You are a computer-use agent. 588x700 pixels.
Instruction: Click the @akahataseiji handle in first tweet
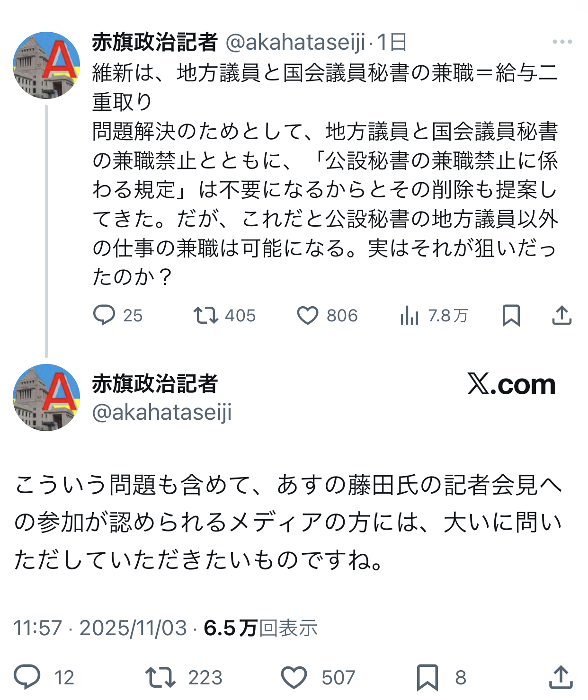coord(295,43)
